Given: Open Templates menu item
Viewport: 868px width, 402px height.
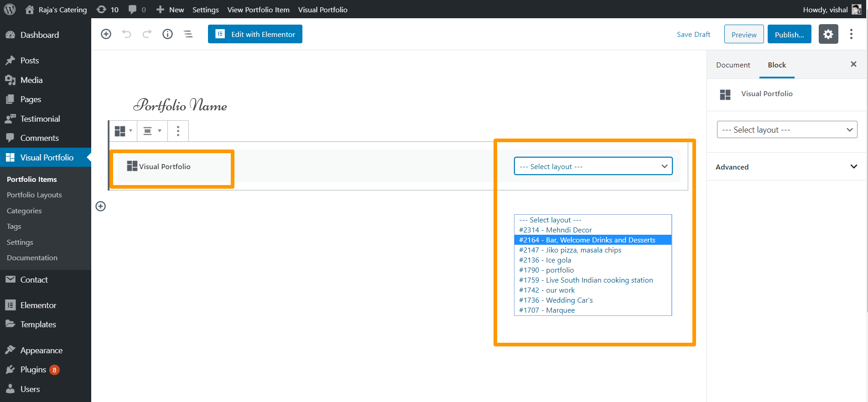Looking at the screenshot, I should point(46,324).
